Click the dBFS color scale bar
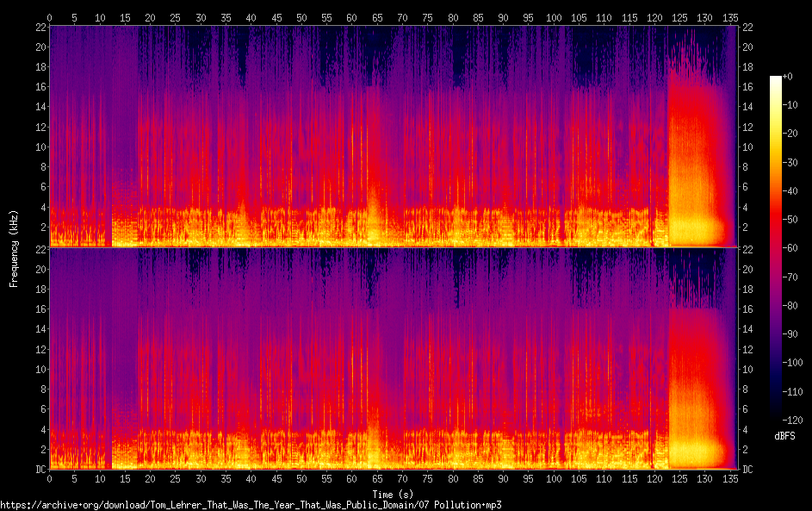 point(776,250)
